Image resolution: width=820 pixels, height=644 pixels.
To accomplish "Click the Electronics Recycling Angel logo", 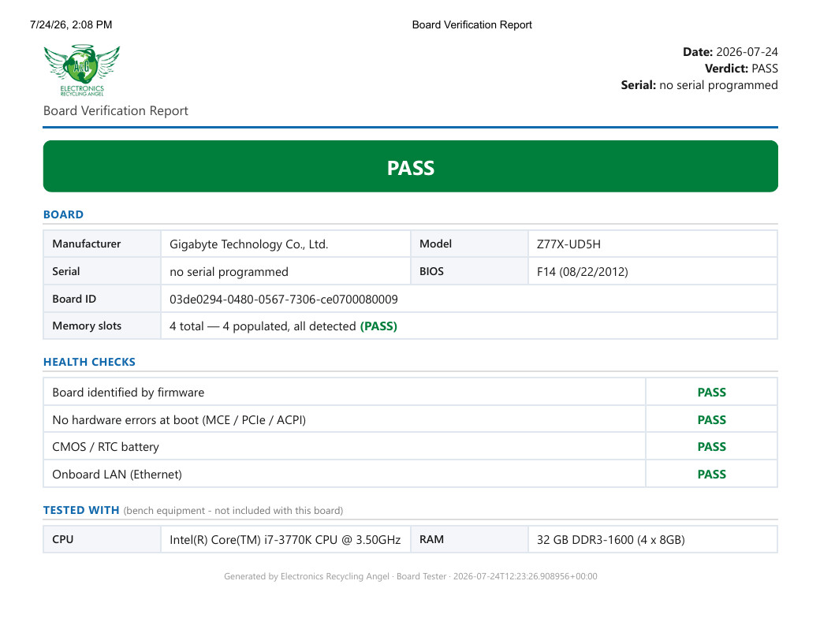I will [81, 70].
